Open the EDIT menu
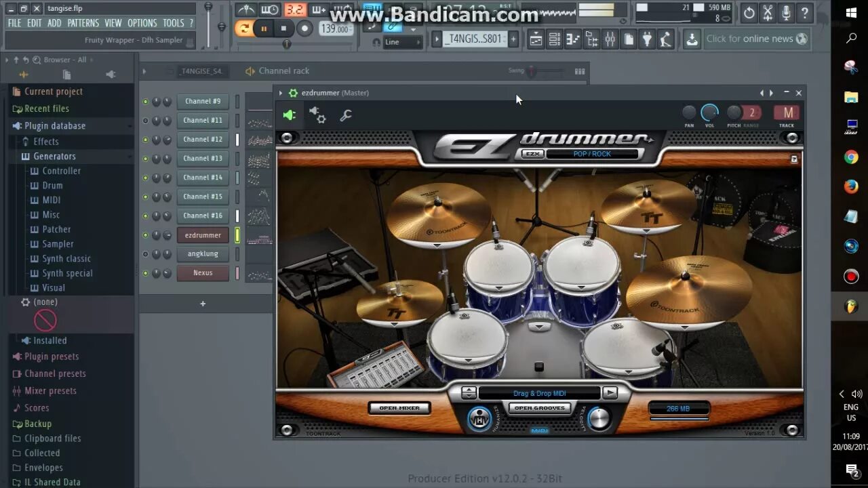The height and width of the screenshot is (488, 868). (35, 23)
